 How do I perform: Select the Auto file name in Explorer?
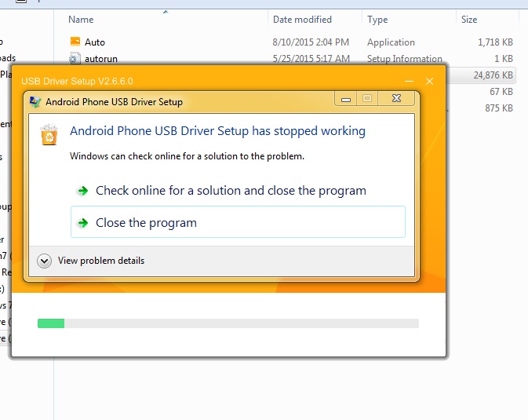(95, 42)
